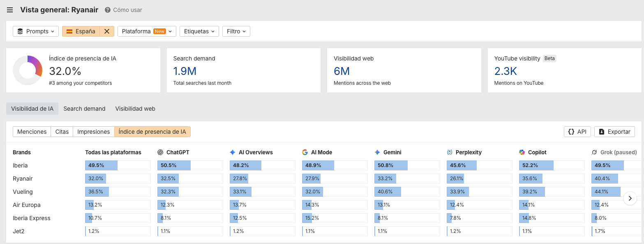The width and height of the screenshot is (644, 244).
Task: Click the Air Europa brand row label
Action: (27, 205)
